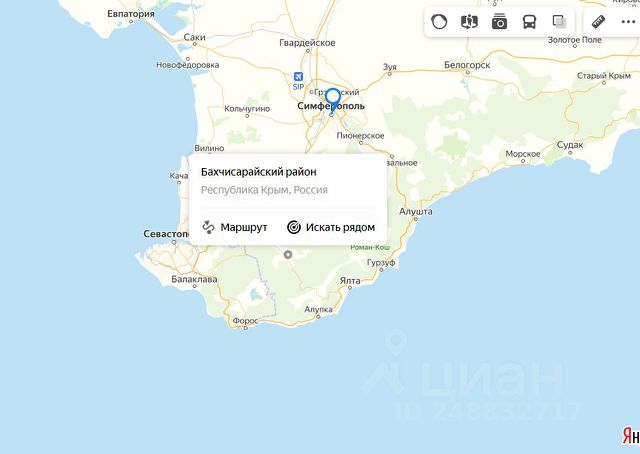The height and width of the screenshot is (454, 640).
Task: Click the grey point marker below popup
Action: [288, 254]
